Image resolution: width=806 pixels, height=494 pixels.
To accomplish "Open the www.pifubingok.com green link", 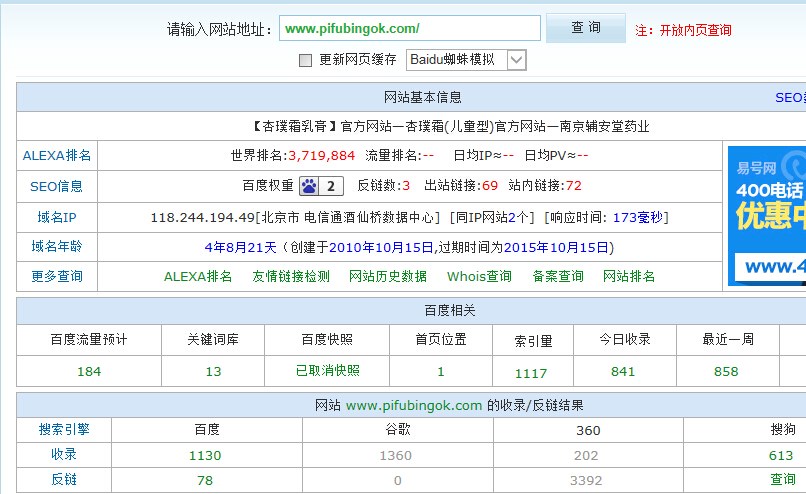I will (x=414, y=406).
